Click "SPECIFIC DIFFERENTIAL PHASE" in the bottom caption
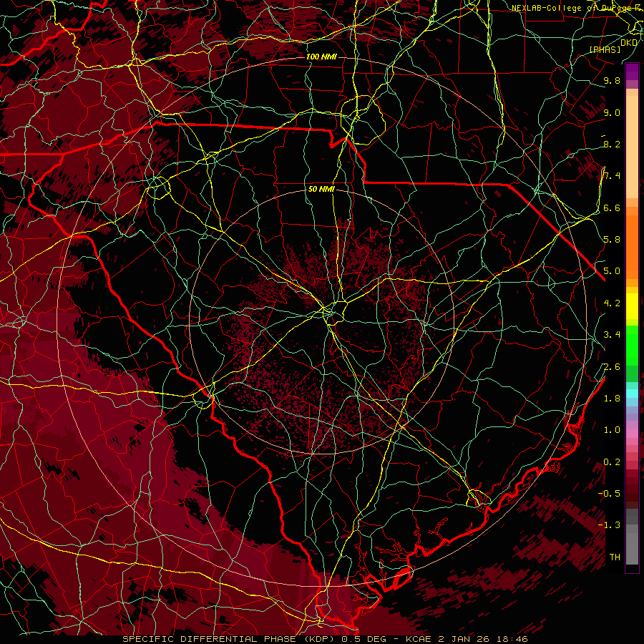This screenshot has width=644, height=644. pyautogui.click(x=209, y=639)
